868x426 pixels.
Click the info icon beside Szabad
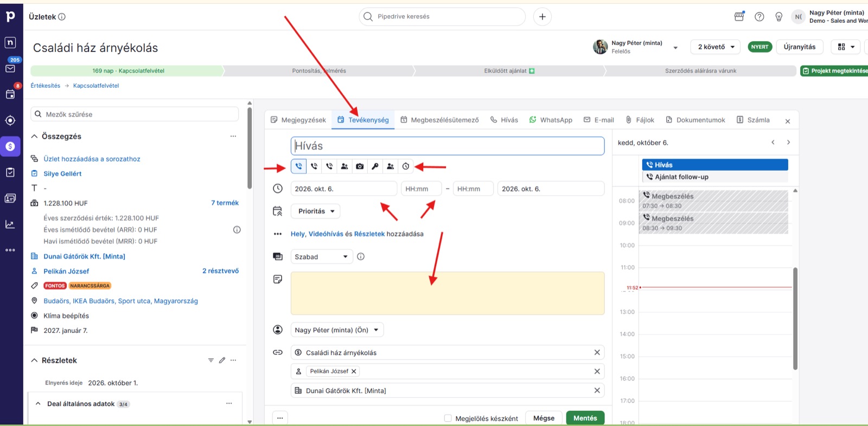click(361, 256)
